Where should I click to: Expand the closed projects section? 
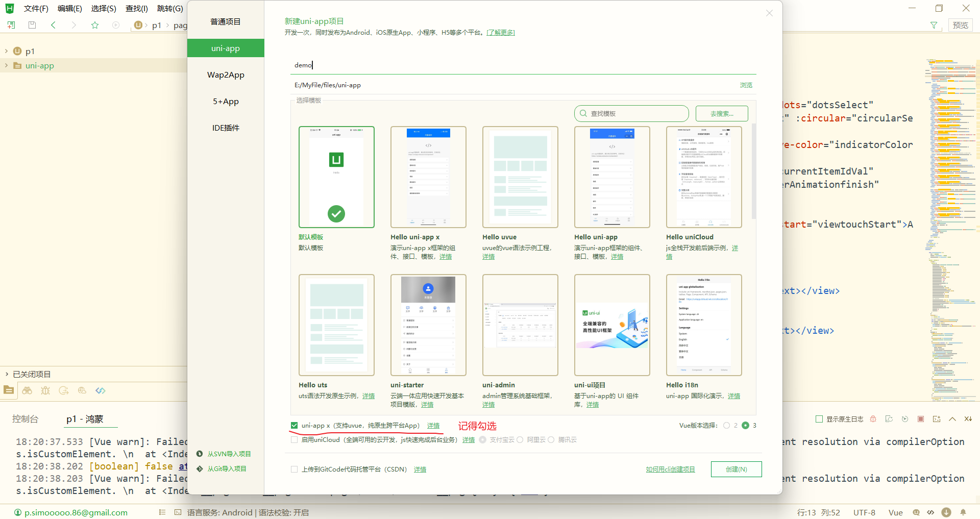pos(6,374)
